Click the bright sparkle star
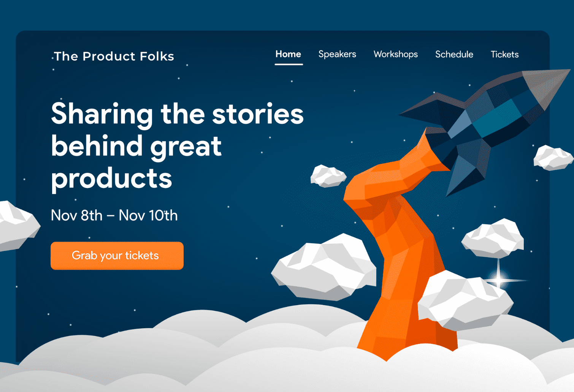The width and height of the screenshot is (574, 392). pos(499,280)
